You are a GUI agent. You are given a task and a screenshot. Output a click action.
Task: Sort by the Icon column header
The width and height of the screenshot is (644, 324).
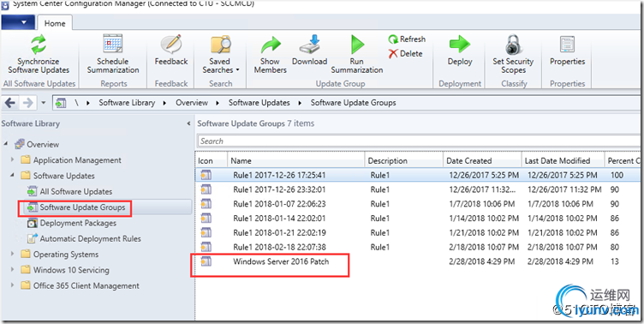(212, 161)
